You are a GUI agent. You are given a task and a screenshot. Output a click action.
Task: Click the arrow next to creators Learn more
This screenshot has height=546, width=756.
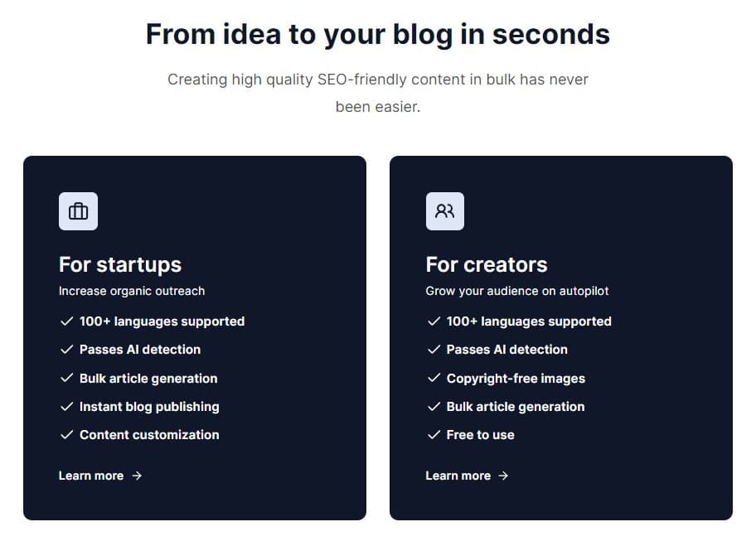[503, 476]
